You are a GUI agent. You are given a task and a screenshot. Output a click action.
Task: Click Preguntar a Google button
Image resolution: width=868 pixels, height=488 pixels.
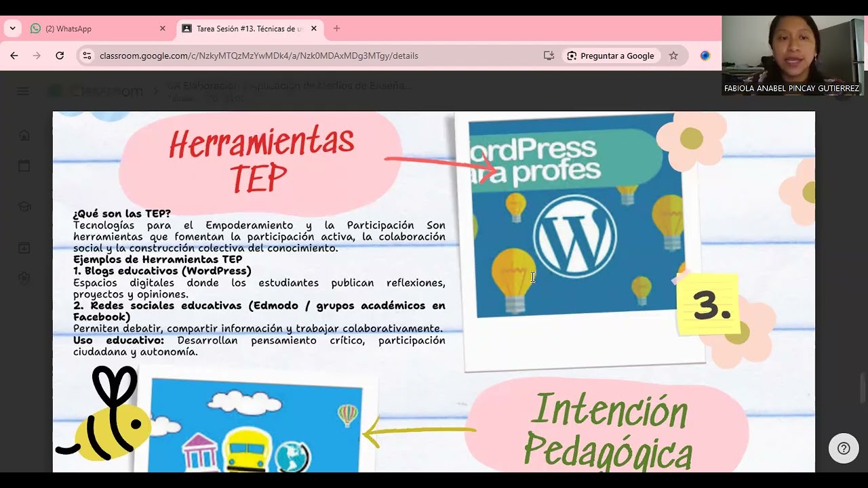tap(610, 56)
